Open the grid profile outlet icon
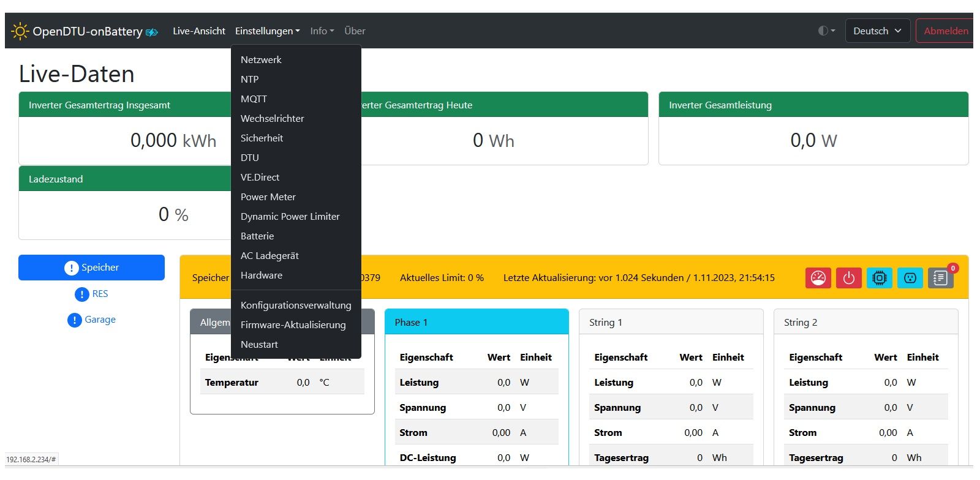The height and width of the screenshot is (480, 980). pyautogui.click(x=910, y=278)
